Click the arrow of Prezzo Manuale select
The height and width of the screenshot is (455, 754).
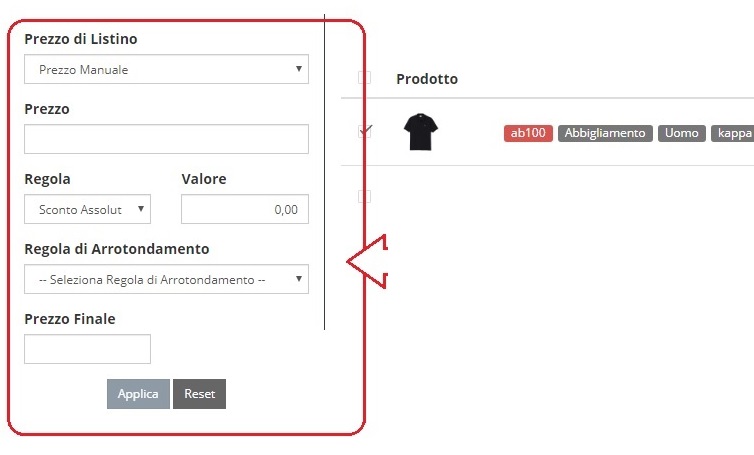coord(299,69)
